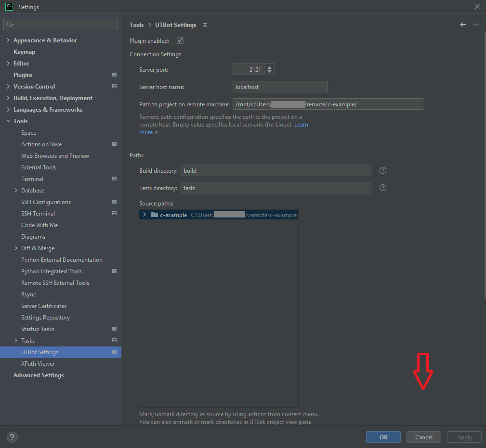Click project settings icon beside UTBot Settings header
486x448 pixels.
coord(205,25)
